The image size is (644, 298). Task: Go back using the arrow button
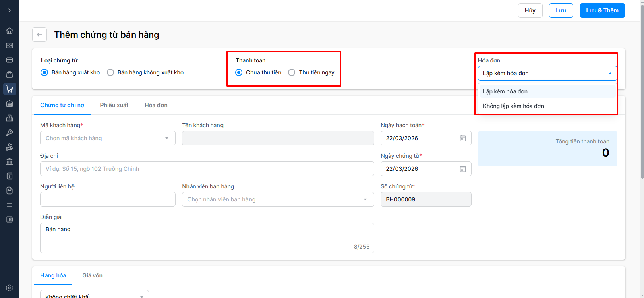click(x=39, y=35)
